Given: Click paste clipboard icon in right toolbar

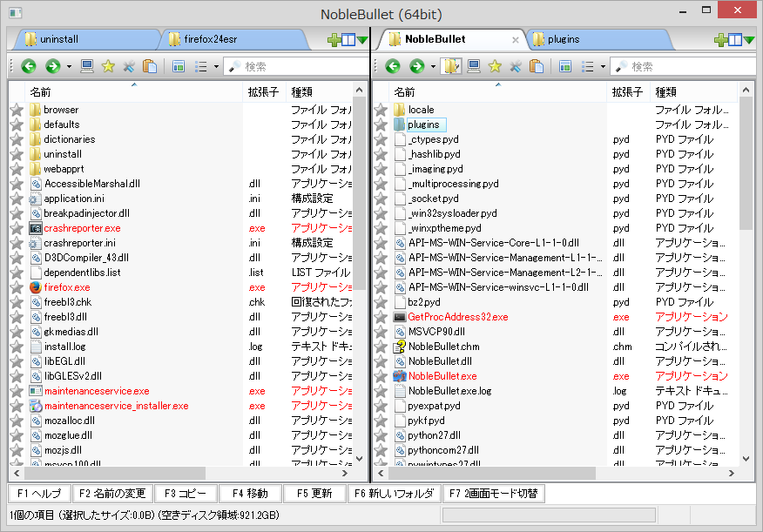Looking at the screenshot, I should point(537,66).
